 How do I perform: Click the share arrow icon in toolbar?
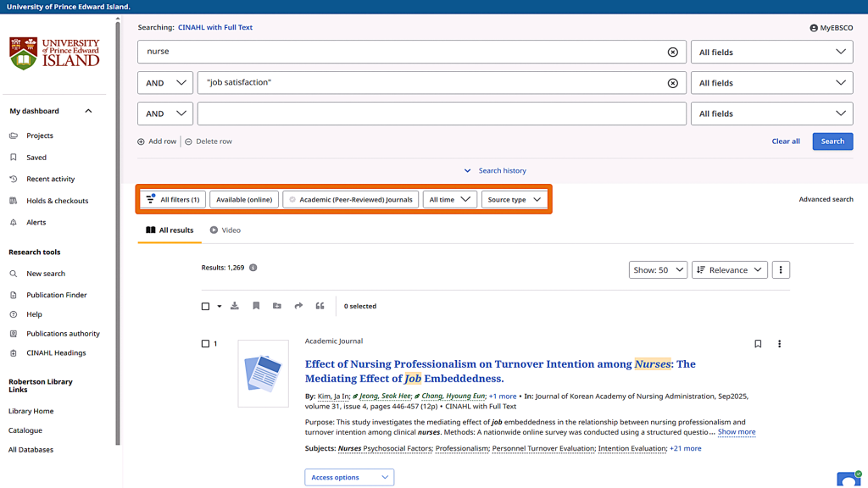[298, 306]
